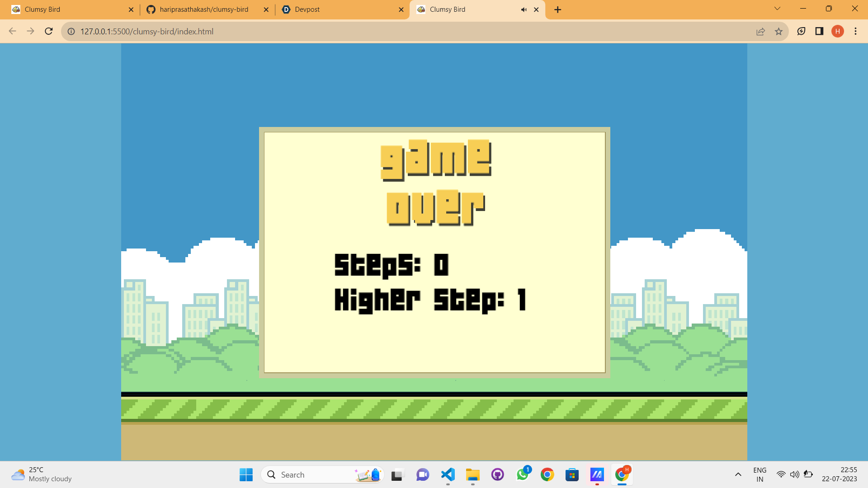Bookmark this page with star icon

[778, 31]
